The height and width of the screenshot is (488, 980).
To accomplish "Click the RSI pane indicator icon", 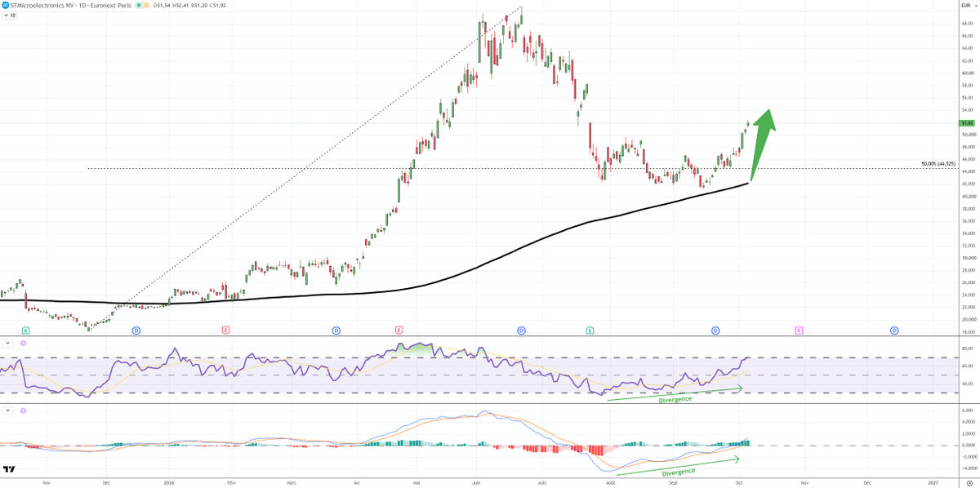I will 23,343.
